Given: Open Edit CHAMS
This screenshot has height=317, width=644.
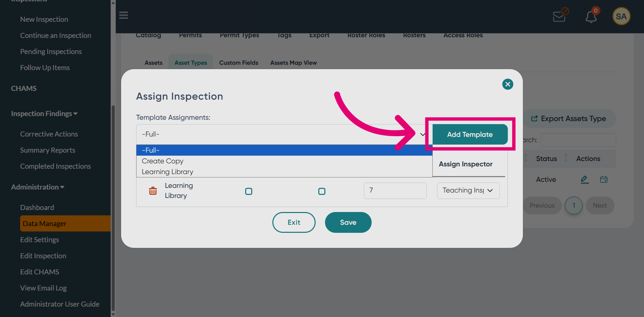Looking at the screenshot, I should 40,272.
